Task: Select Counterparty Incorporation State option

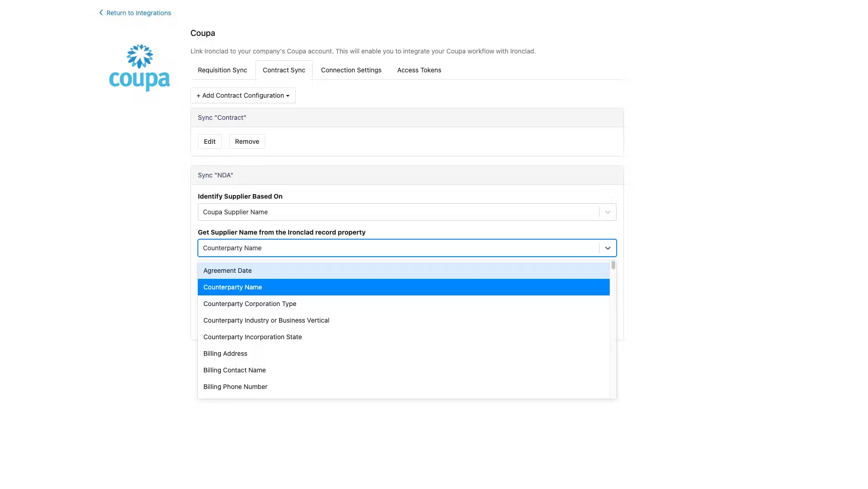Action: click(404, 337)
